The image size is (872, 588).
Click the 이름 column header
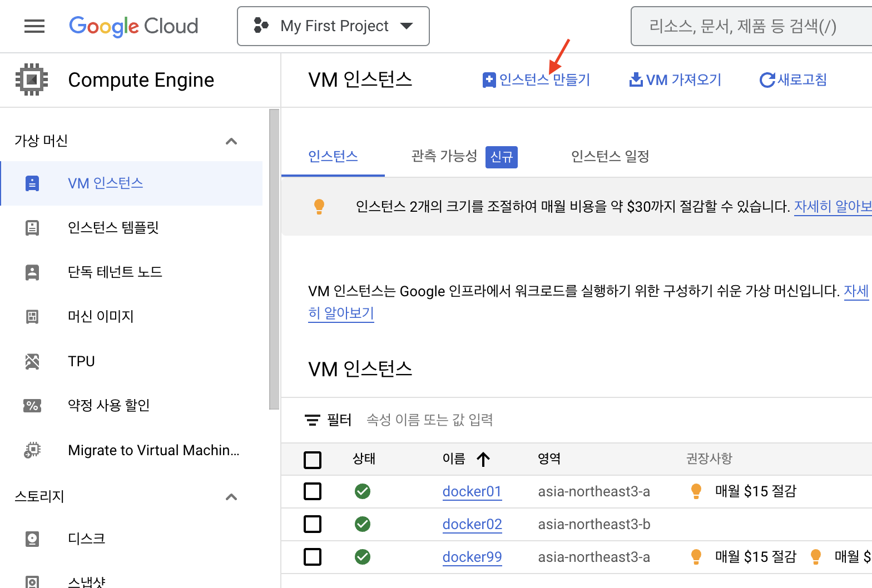[454, 459]
